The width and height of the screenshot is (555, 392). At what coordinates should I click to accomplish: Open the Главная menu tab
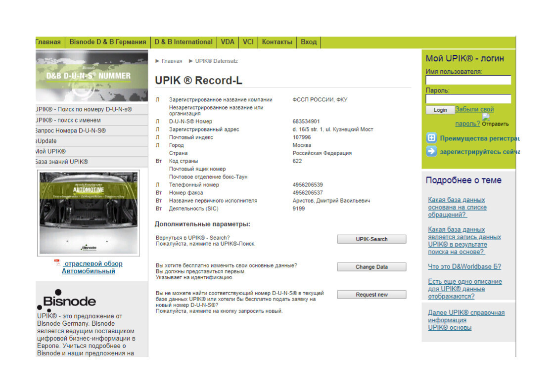pos(48,42)
